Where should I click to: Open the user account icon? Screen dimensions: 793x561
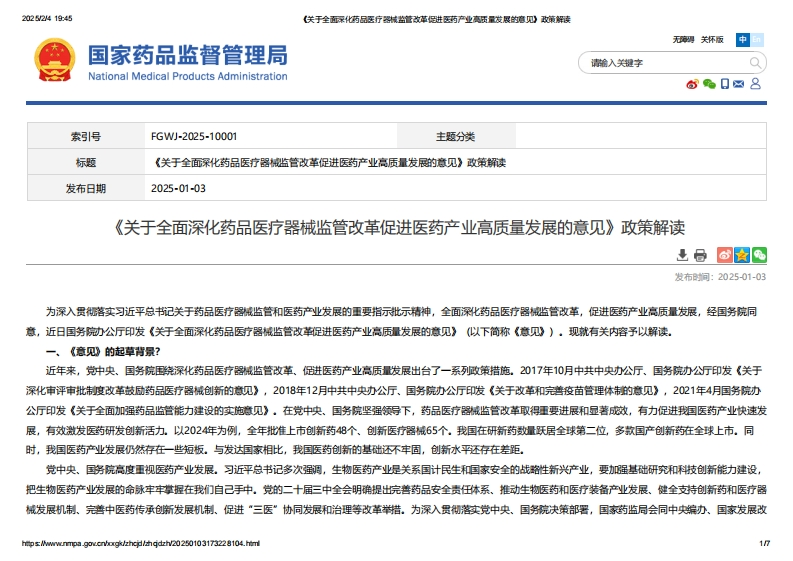click(756, 84)
